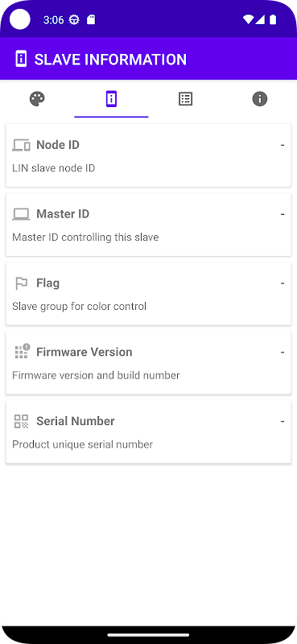Select the slave information device tab
Image resolution: width=297 pixels, height=644 pixels.
pyautogui.click(x=111, y=99)
